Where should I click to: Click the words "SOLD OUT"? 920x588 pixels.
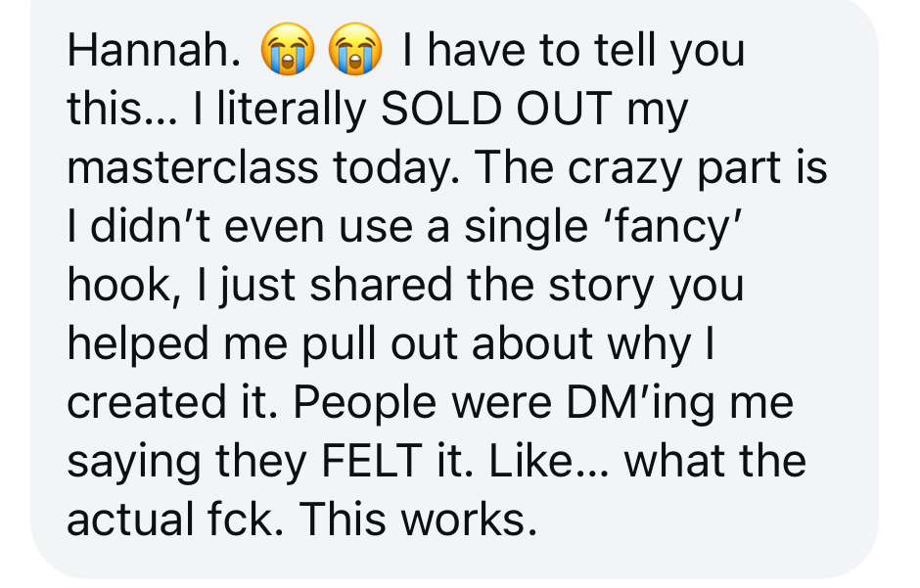pyautogui.click(x=498, y=111)
